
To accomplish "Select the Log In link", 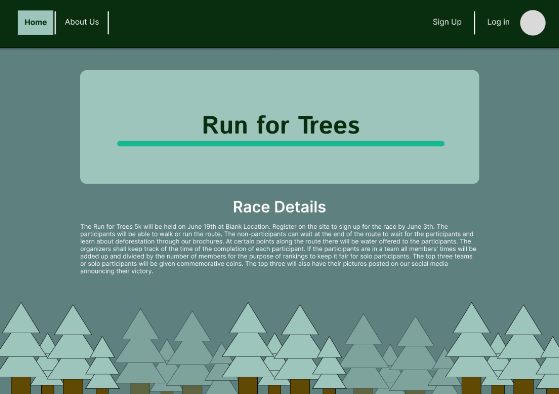I will [498, 22].
